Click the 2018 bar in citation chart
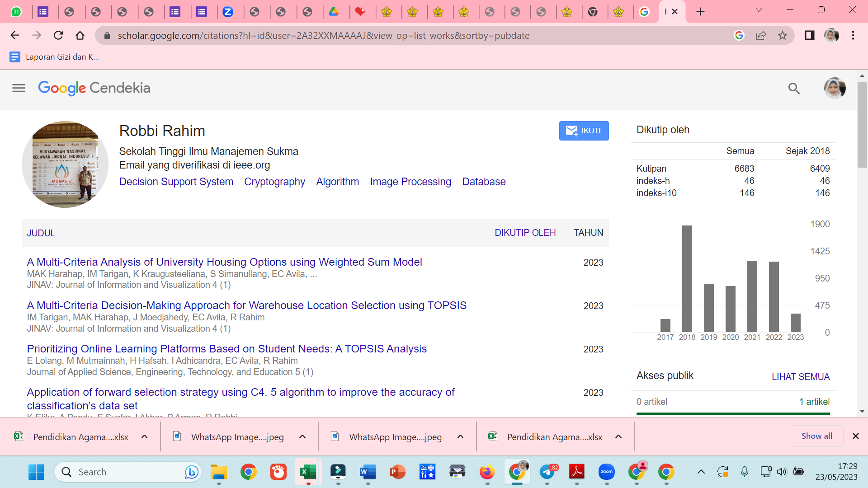Viewport: 868px width, 488px height. pos(687,279)
